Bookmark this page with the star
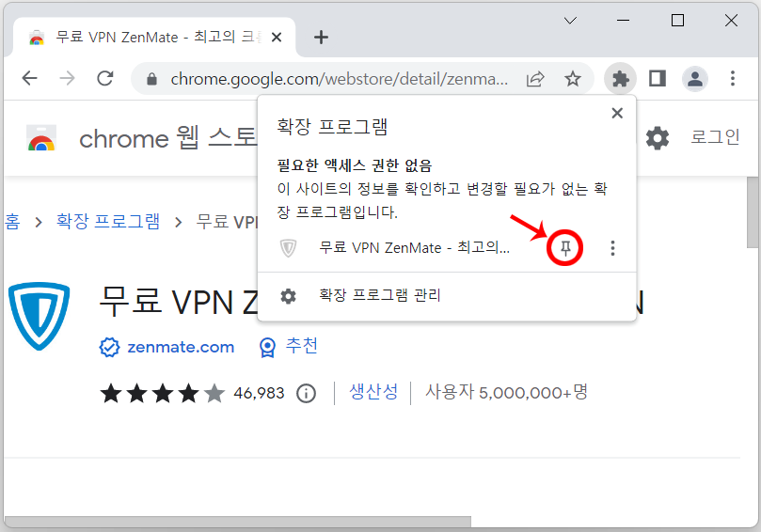761x532 pixels. point(573,79)
